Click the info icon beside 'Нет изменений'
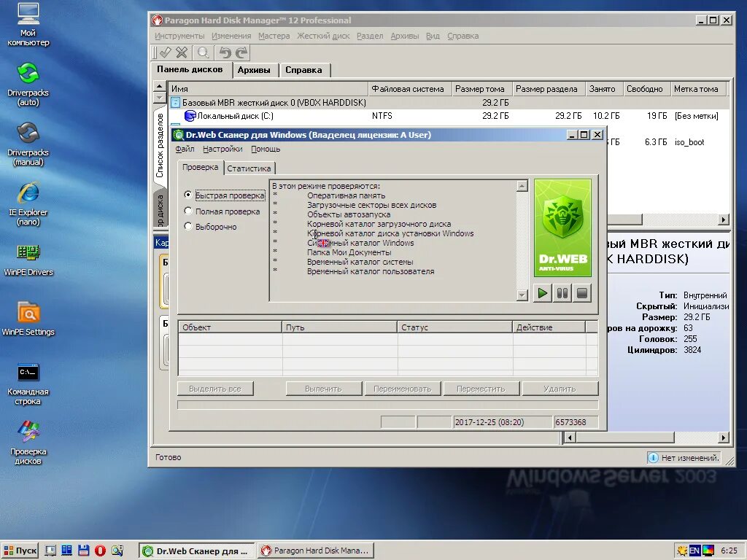 653,458
